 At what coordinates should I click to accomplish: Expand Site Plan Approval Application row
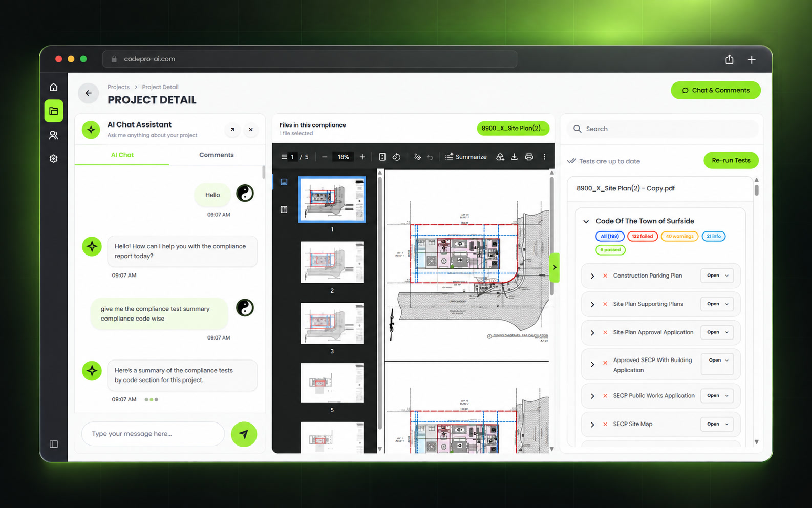point(592,333)
